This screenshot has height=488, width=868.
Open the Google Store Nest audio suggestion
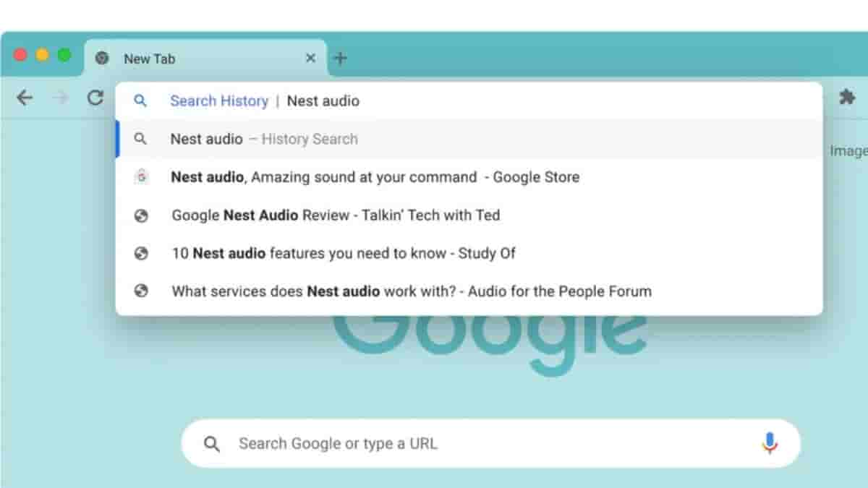375,177
